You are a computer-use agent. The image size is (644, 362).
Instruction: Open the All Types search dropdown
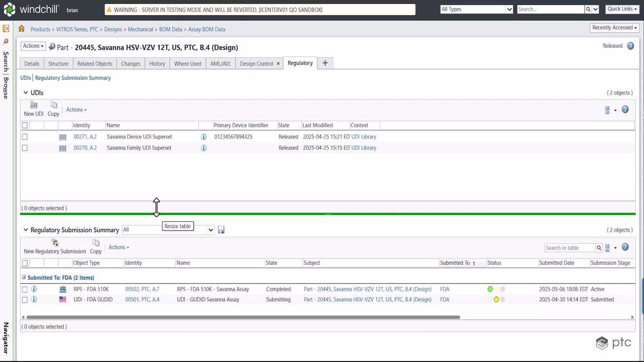tap(476, 9)
